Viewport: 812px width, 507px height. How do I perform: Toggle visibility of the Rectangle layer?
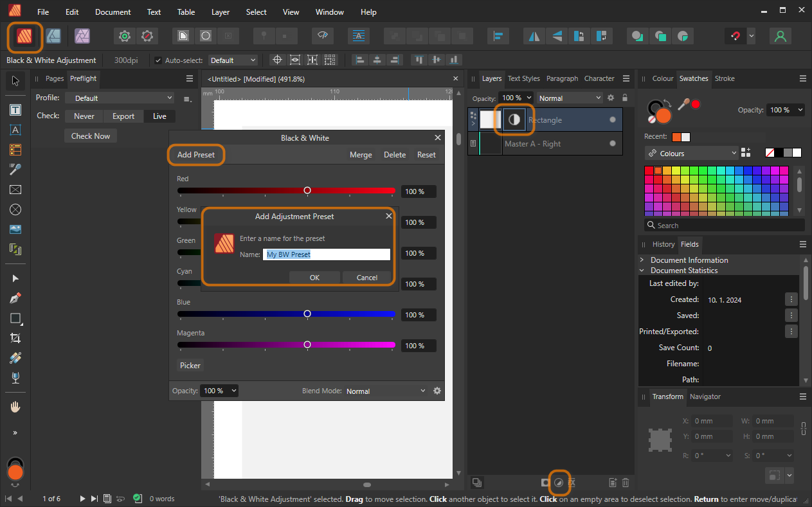pyautogui.click(x=612, y=120)
